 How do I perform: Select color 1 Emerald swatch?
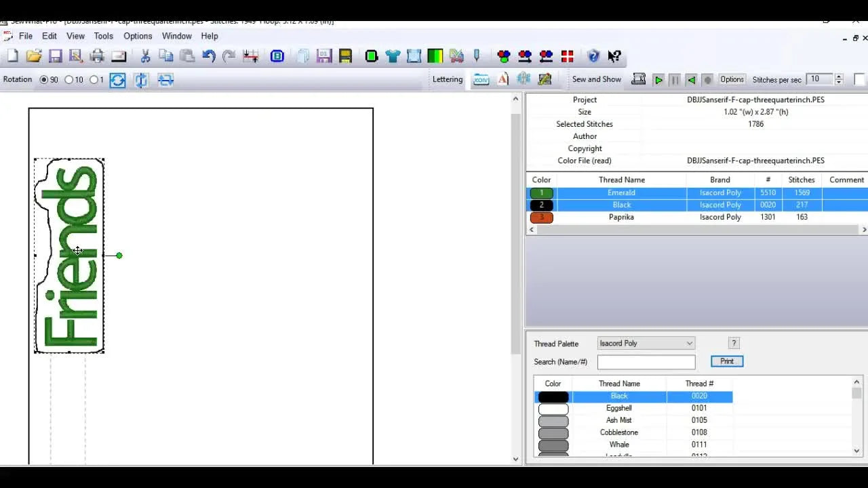tap(541, 192)
